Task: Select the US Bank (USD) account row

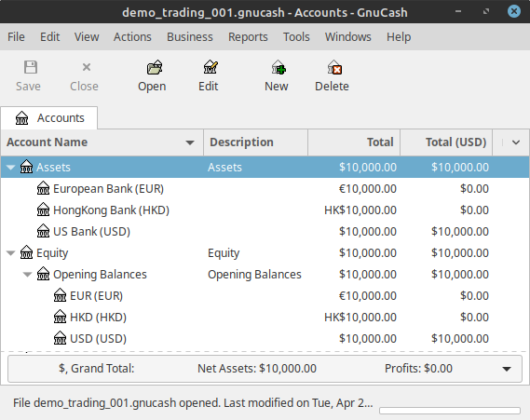Action: tap(265, 232)
